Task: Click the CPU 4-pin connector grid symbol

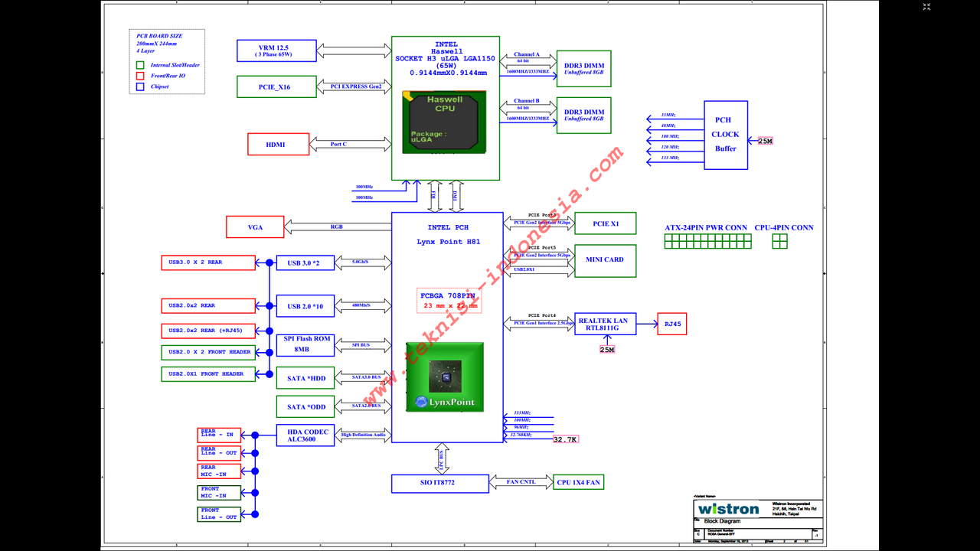Action: tap(779, 242)
